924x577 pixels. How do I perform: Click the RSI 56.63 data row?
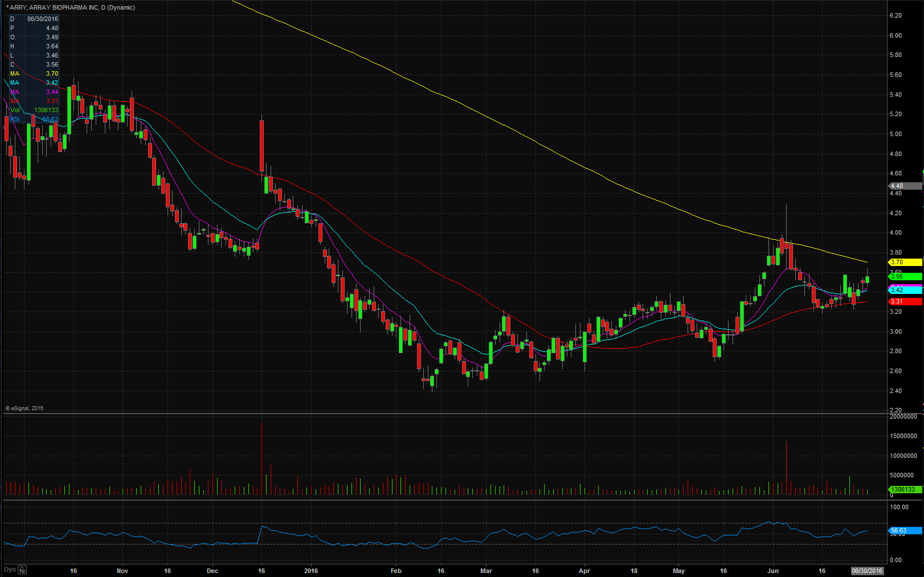click(34, 119)
